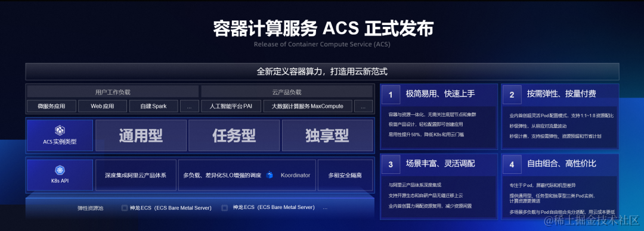Click the 多租安全隔离 box
Image resolution: width=644 pixels, height=231 pixels.
[345, 175]
